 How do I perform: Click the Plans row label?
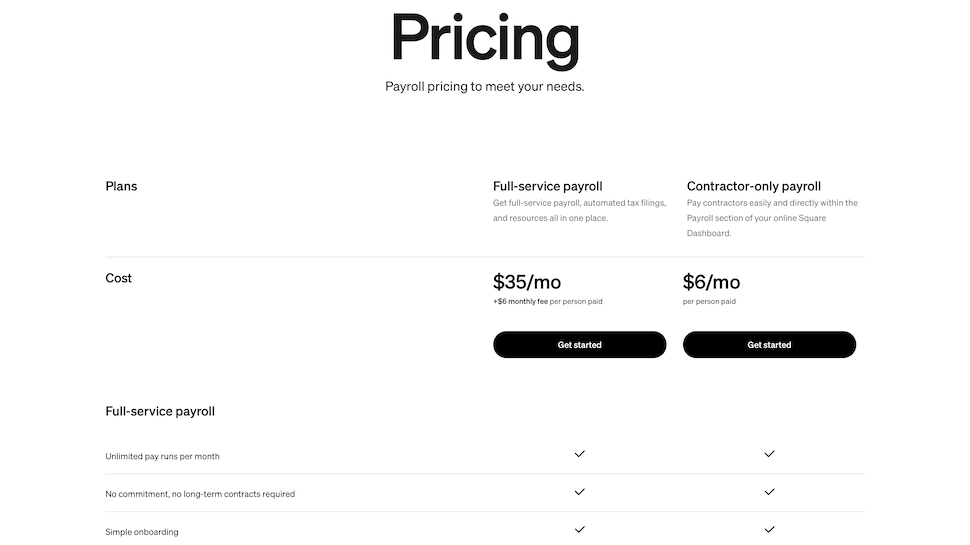point(121,186)
